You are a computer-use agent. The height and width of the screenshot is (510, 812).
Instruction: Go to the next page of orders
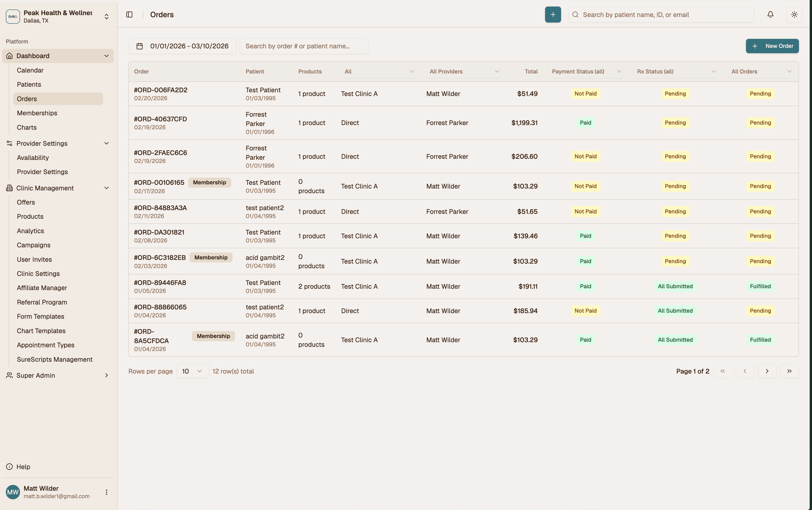[x=767, y=371]
